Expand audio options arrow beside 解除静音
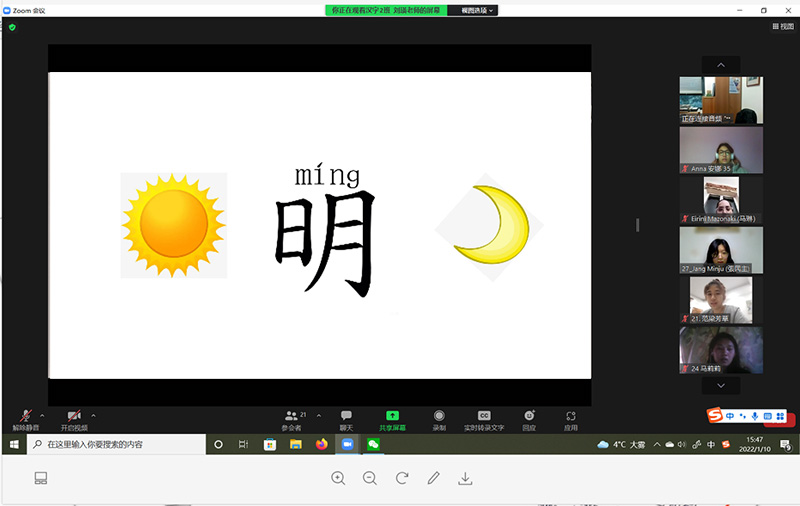This screenshot has width=800, height=506. pos(42,414)
